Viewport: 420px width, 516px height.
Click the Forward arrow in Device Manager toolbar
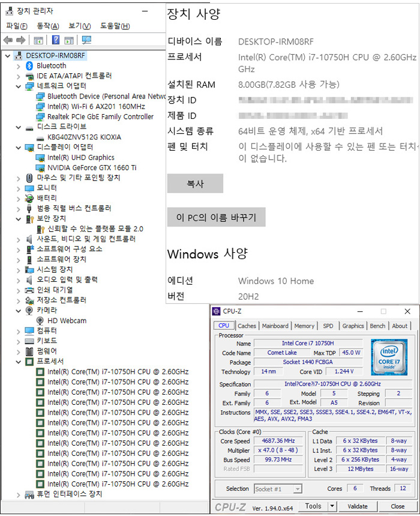(21, 40)
